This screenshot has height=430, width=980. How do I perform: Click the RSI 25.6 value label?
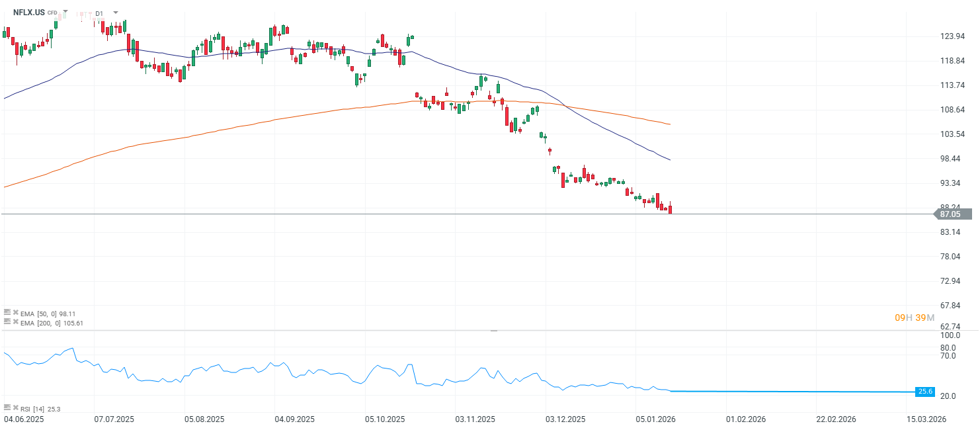tap(924, 392)
